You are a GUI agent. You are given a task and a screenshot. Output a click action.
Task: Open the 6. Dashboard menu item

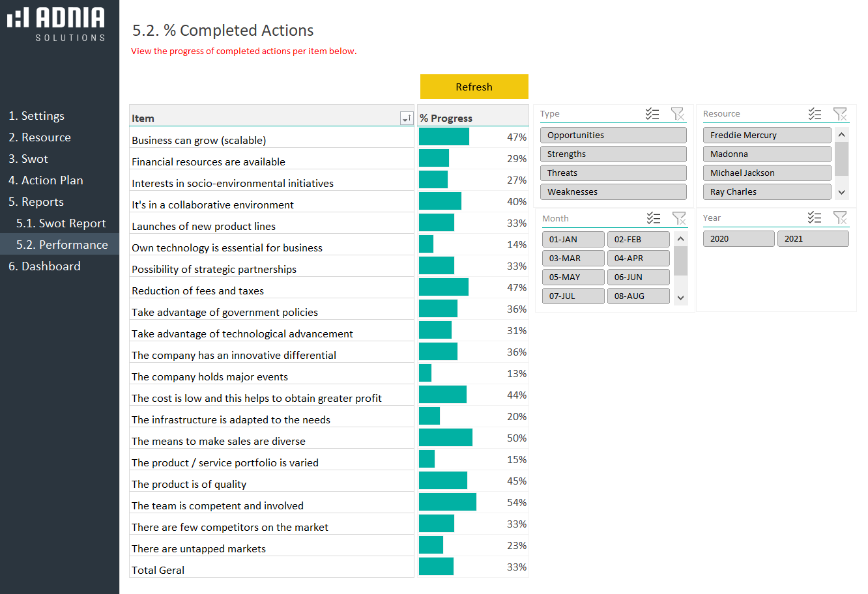(44, 266)
